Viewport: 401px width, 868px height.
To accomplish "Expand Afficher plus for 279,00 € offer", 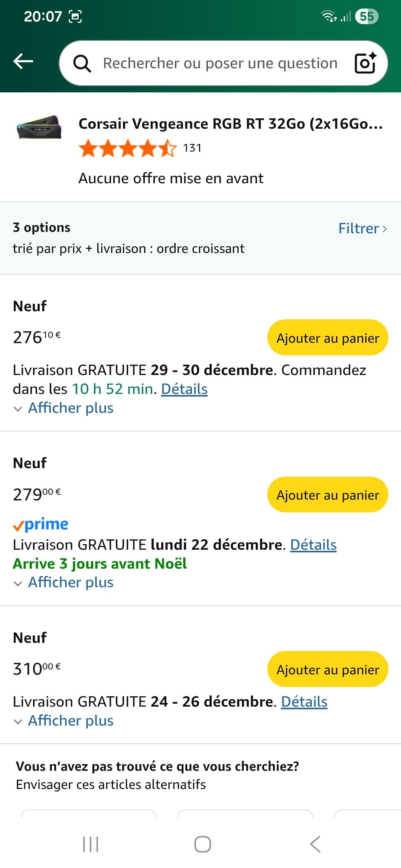I will click(x=70, y=582).
